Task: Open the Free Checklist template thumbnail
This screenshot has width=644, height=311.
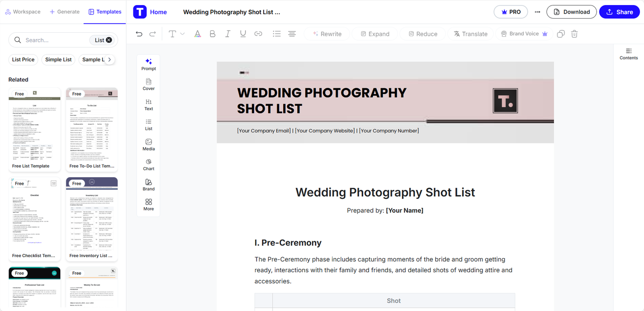Action: point(35,219)
